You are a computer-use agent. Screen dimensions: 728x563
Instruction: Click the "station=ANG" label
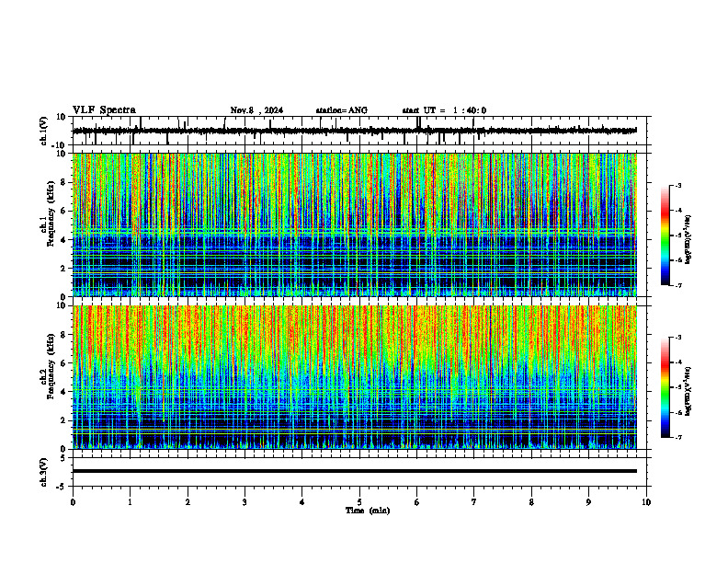(342, 110)
